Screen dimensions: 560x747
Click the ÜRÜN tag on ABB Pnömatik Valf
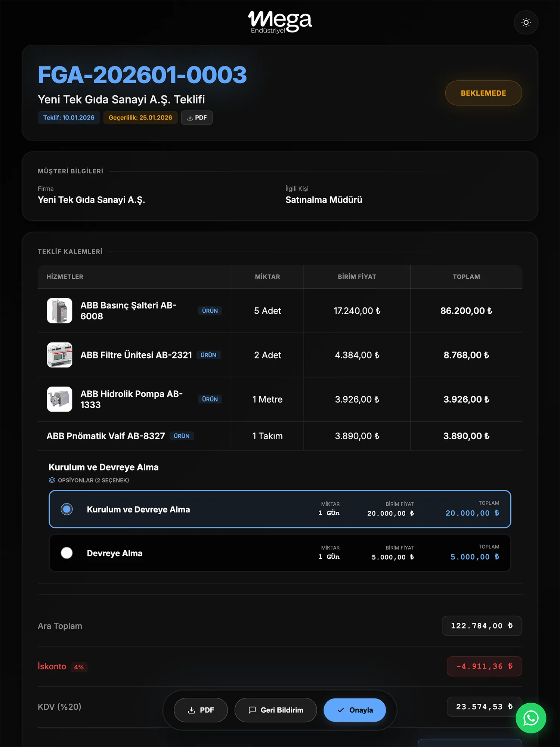click(x=182, y=436)
